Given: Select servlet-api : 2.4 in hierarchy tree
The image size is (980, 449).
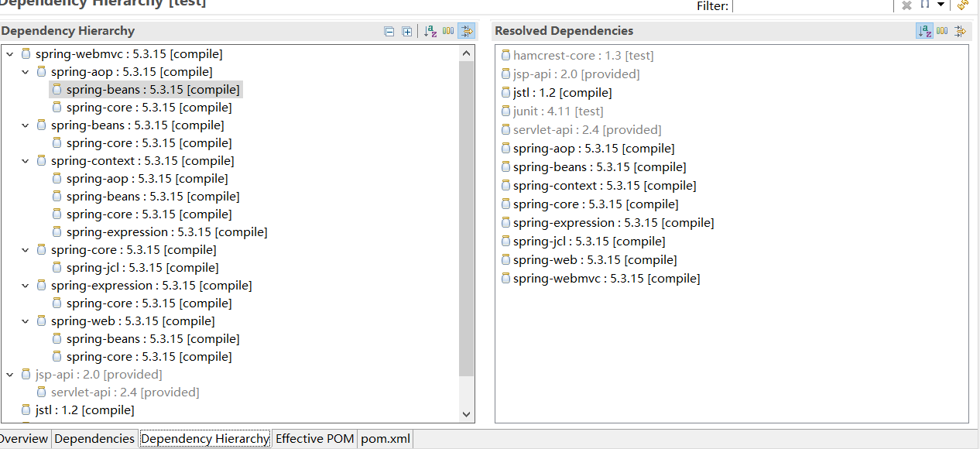Looking at the screenshot, I should pos(125,392).
